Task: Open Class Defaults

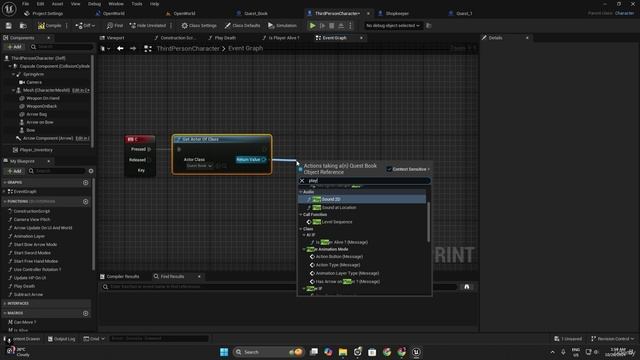Action: (243, 26)
